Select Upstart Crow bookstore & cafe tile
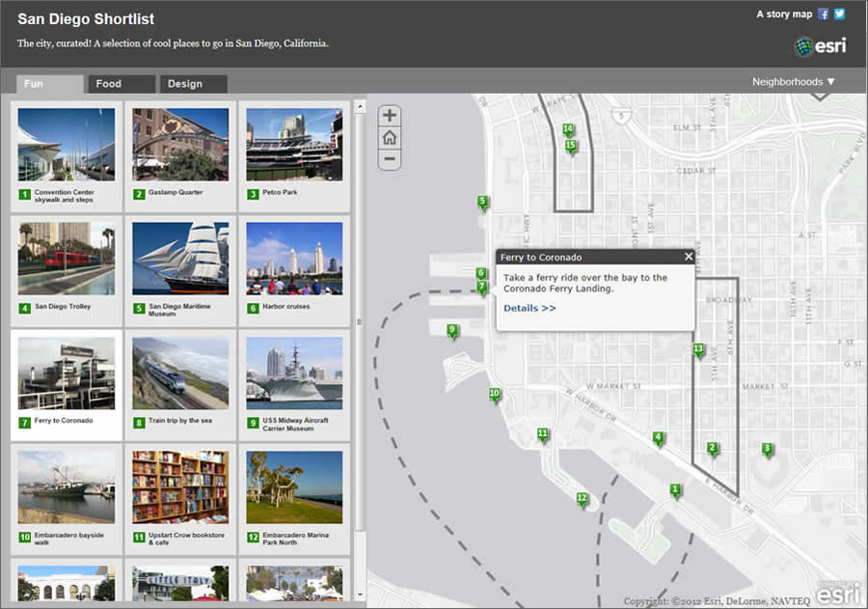Screen dimensions: 868x609 tap(180, 499)
